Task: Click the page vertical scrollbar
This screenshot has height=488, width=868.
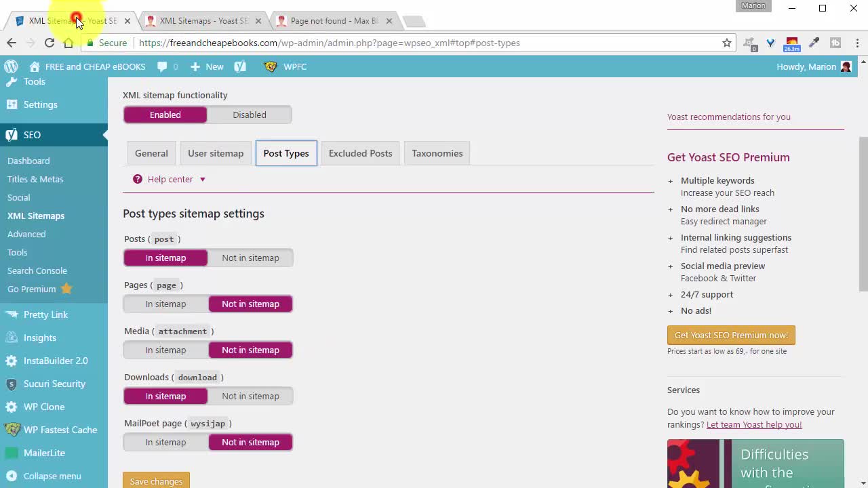Action: point(863,213)
